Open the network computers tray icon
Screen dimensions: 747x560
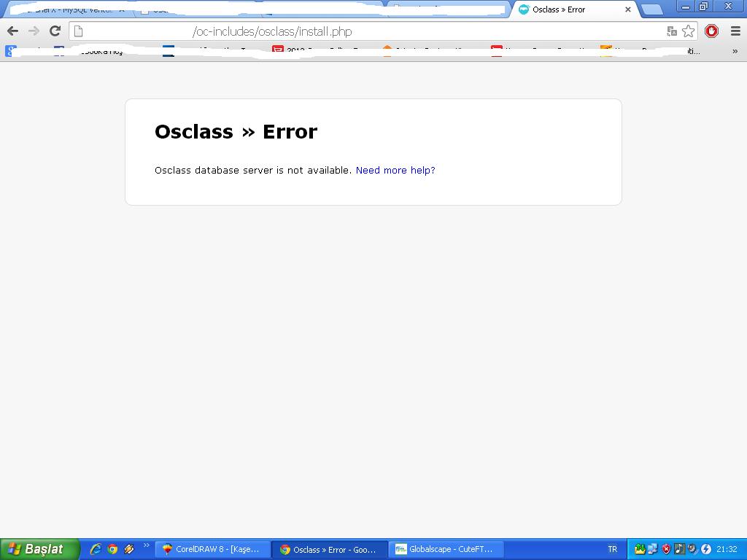point(653,549)
